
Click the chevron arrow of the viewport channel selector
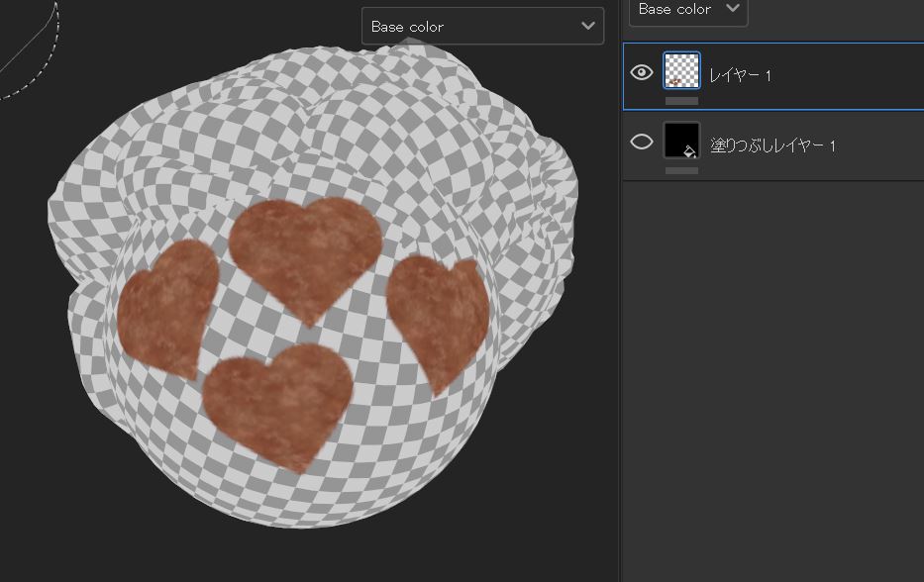588,27
